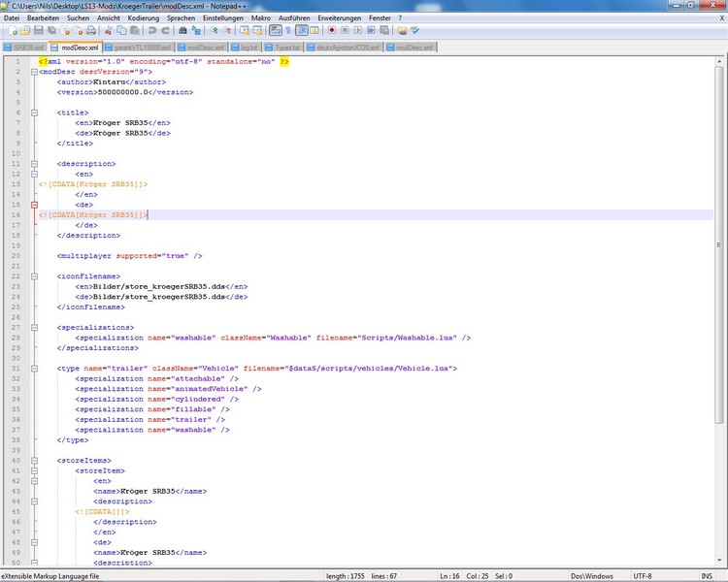Open the Datei menu
728x582 pixels.
[12, 18]
